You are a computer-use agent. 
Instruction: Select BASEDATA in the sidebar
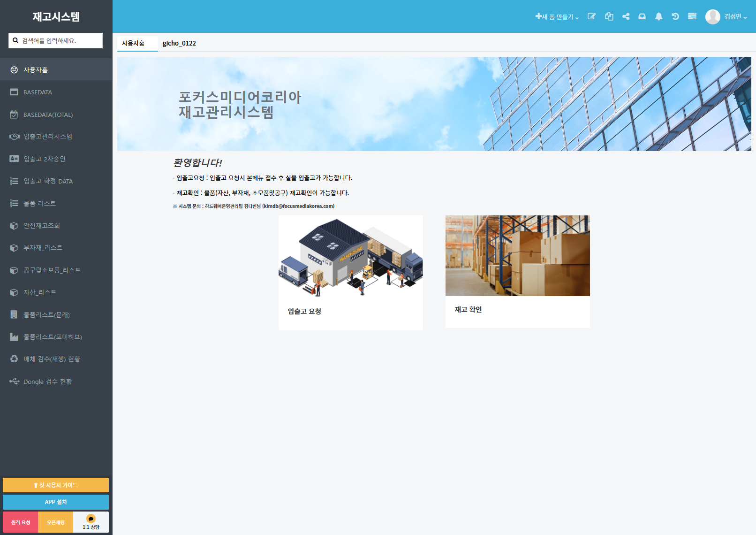click(56, 92)
